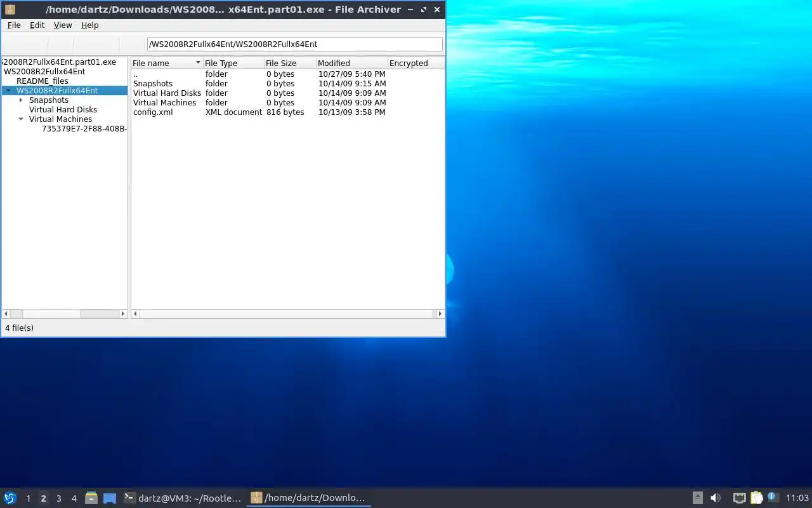Sort by File Size column header

point(290,63)
